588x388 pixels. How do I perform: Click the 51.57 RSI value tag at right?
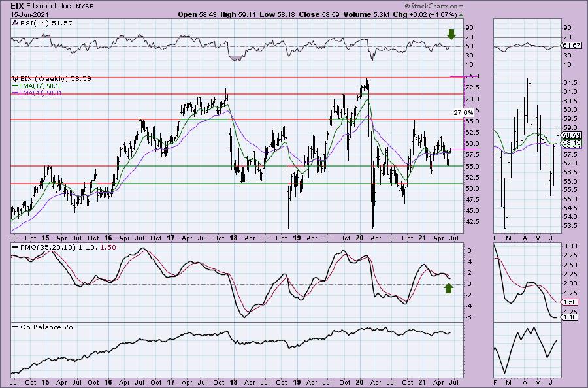coord(572,45)
